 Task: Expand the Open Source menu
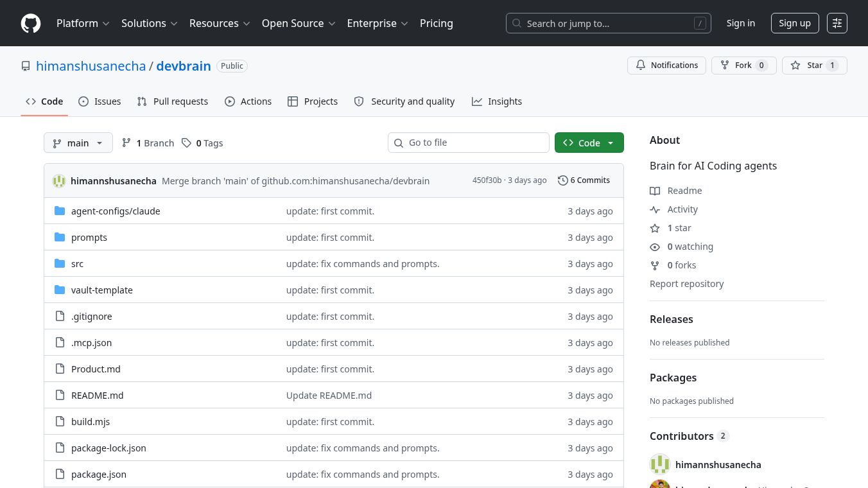[x=299, y=23]
